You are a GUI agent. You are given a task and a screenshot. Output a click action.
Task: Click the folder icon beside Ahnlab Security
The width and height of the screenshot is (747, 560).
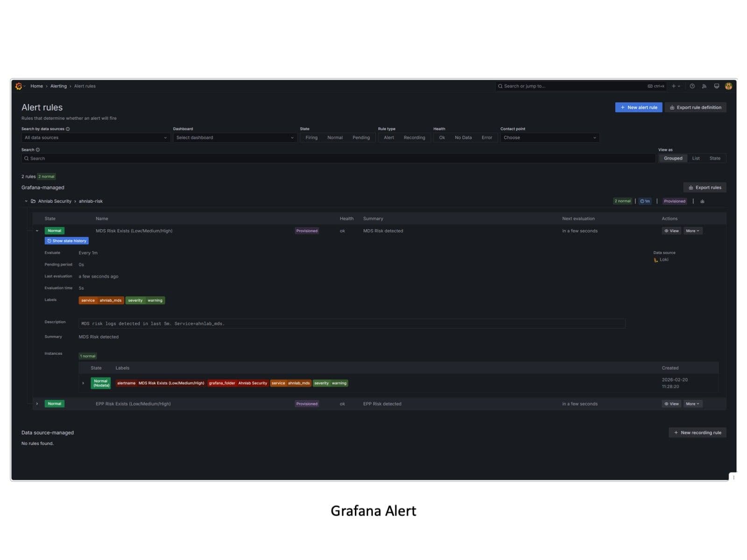coord(33,202)
